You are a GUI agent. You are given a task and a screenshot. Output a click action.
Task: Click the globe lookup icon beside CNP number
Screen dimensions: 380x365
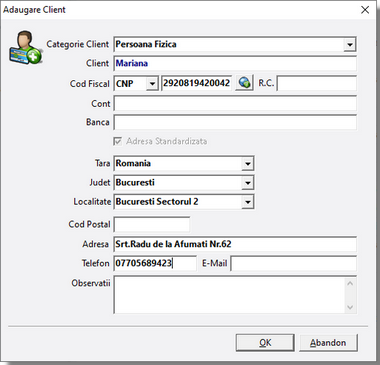(x=244, y=83)
